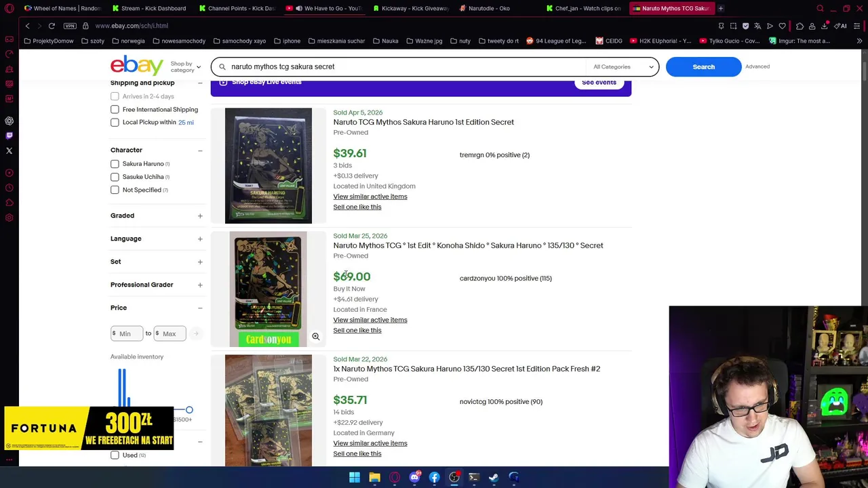Viewport: 868px width, 488px height.
Task: Open ChatGPT in the Opera sidebar
Action: pos(9,121)
